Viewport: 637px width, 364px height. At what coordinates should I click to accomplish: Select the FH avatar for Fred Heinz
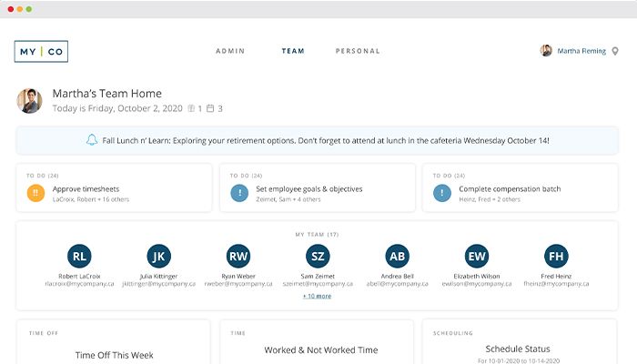556,257
